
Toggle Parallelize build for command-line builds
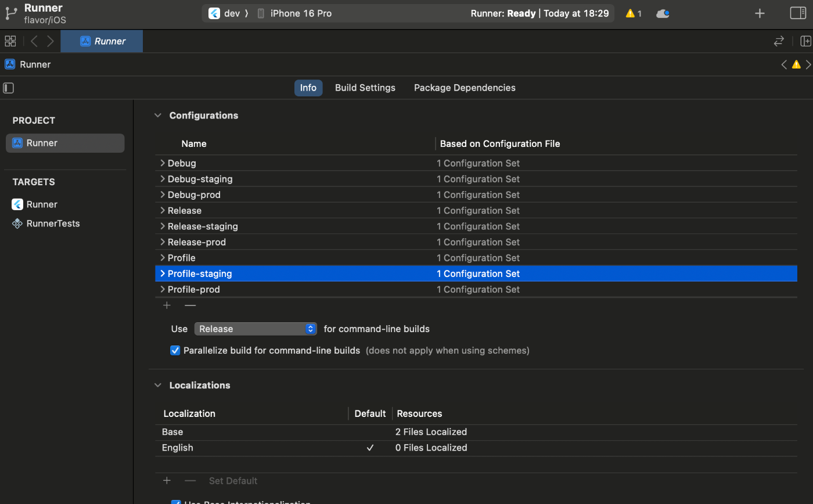[175, 351]
